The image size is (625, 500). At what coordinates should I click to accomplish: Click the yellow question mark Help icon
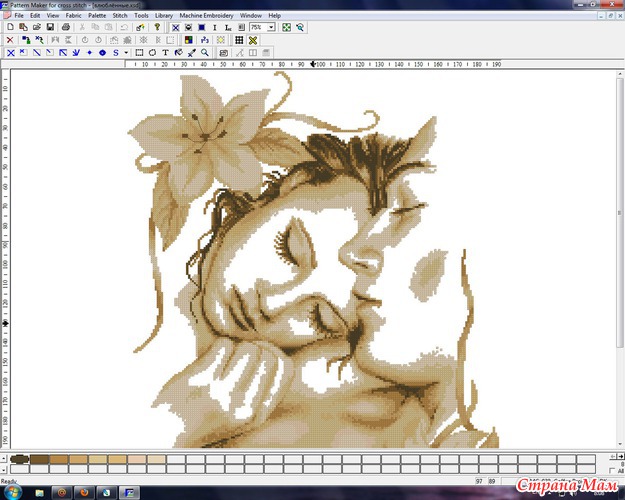(156, 28)
